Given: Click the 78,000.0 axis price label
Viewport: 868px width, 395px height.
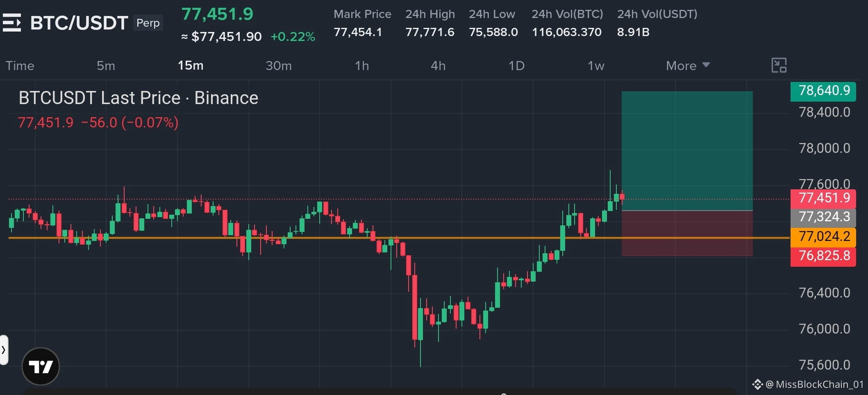Looking at the screenshot, I should (x=825, y=148).
